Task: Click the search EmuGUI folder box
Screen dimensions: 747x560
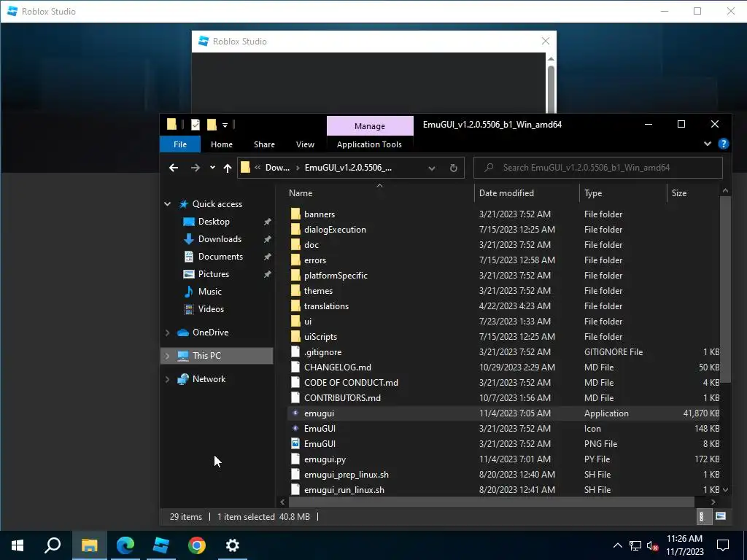Action: pyautogui.click(x=598, y=168)
